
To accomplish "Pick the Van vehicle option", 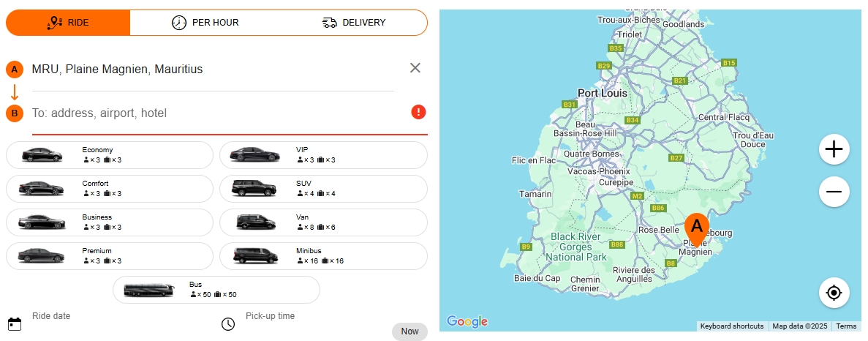I will point(323,222).
